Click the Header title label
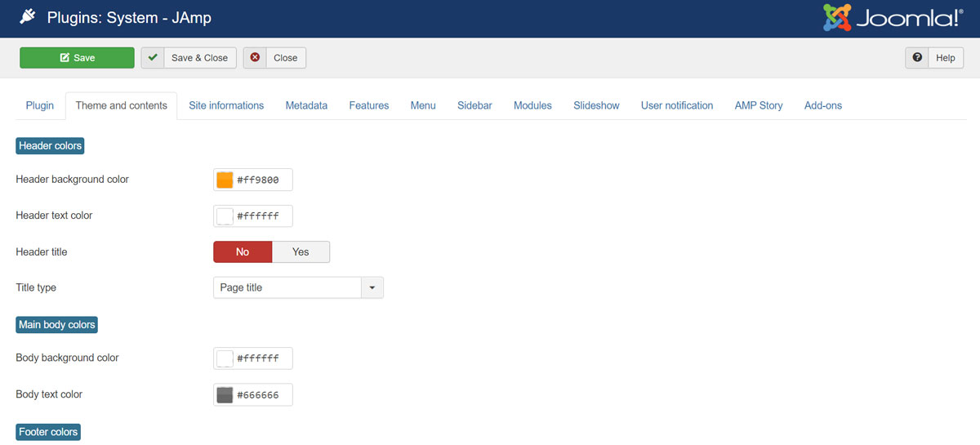980x445 pixels. point(42,251)
